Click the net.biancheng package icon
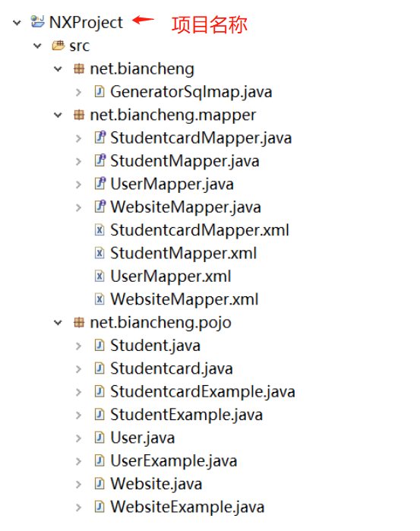The height and width of the screenshot is (531, 420). 79,68
